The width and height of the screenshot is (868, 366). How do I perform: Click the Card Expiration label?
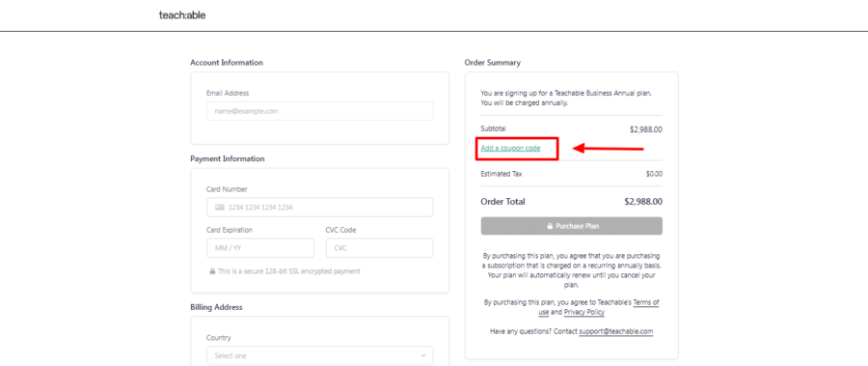tap(230, 230)
